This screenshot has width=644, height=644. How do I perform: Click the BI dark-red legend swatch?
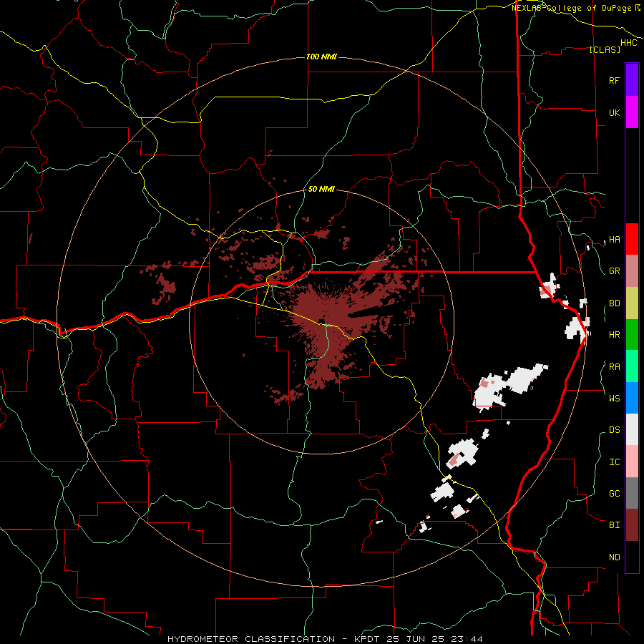pyautogui.click(x=632, y=525)
